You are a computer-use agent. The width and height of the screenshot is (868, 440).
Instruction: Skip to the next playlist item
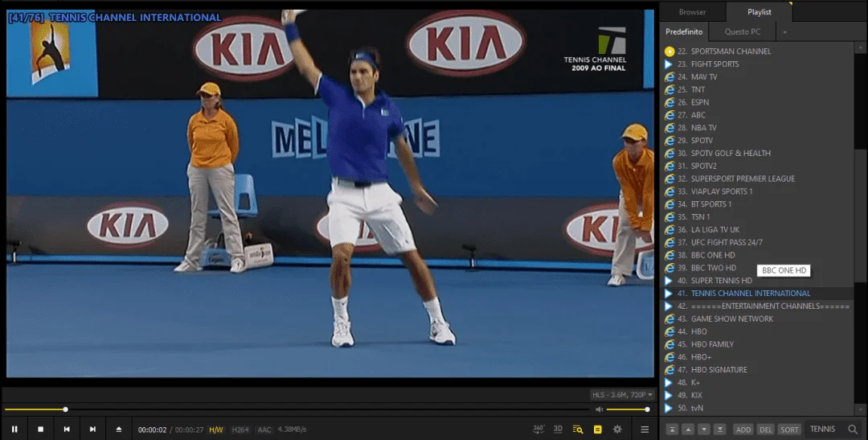[92, 429]
